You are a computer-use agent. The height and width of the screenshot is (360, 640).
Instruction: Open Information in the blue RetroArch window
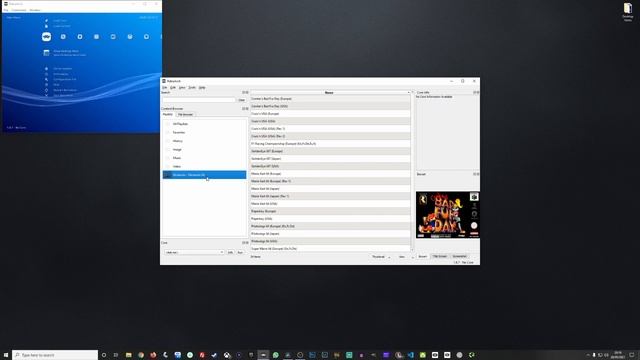[61, 74]
